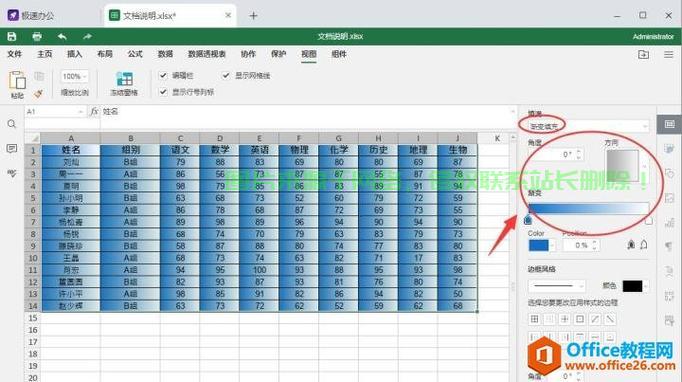Toggle the show row and column headings checkbox
This screenshot has height=382, width=682.
163,92
